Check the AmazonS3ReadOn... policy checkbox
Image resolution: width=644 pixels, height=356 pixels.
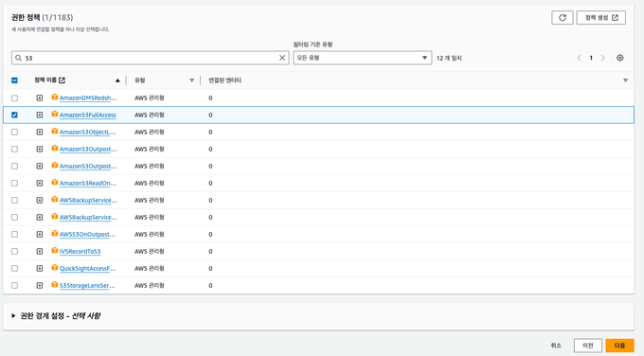tap(14, 183)
